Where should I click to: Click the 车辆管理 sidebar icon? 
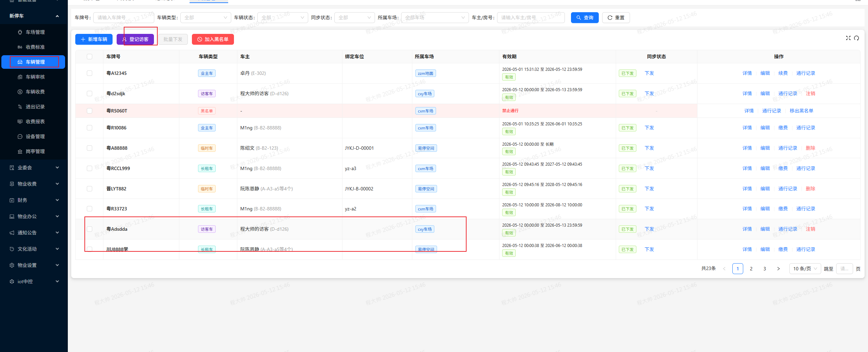click(x=20, y=62)
